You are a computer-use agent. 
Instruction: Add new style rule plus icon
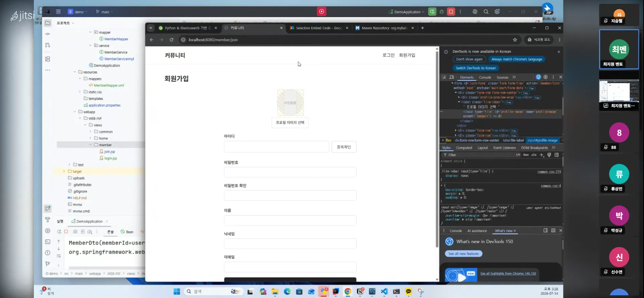tap(542, 155)
